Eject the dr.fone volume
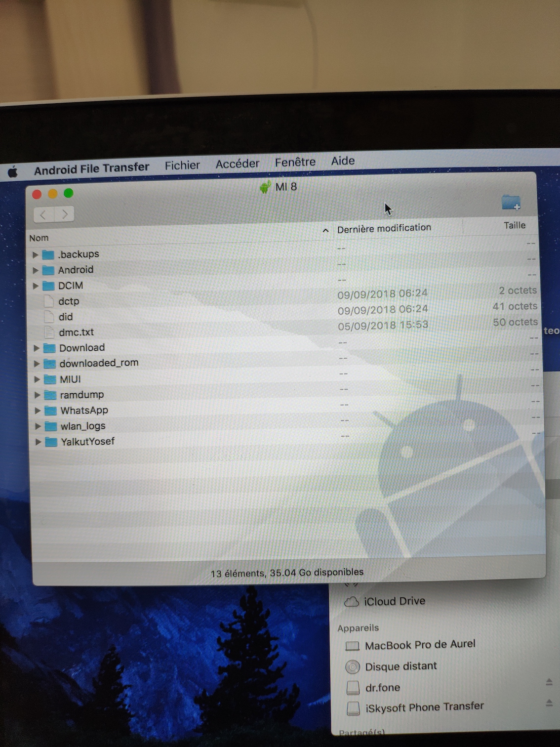 click(549, 682)
